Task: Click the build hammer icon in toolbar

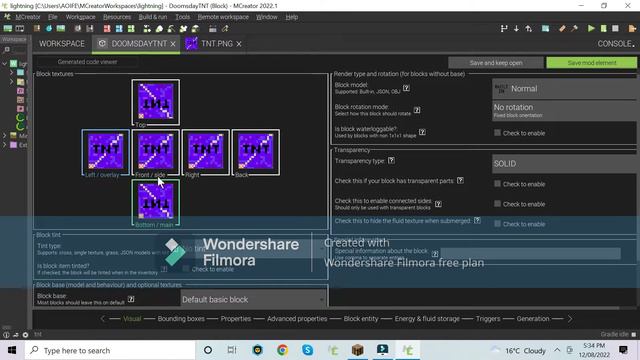Action: (574, 29)
